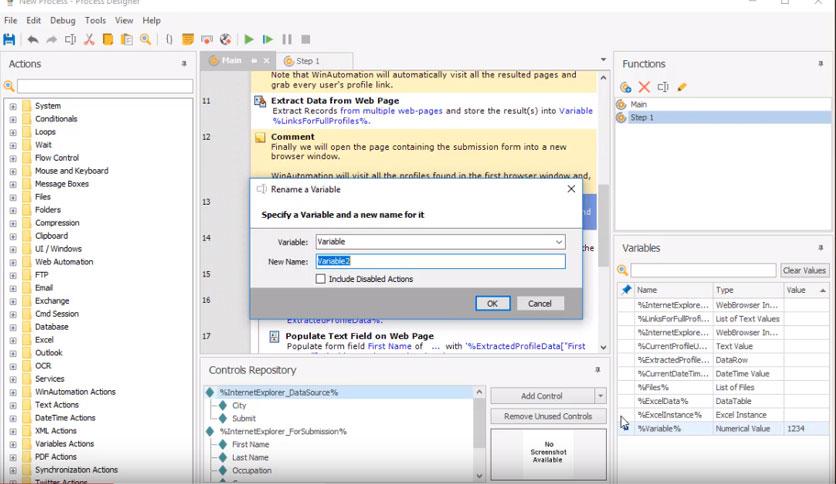Viewport: 836px width, 484px height.
Task: Open the Variable dropdown in dialog
Action: [558, 242]
